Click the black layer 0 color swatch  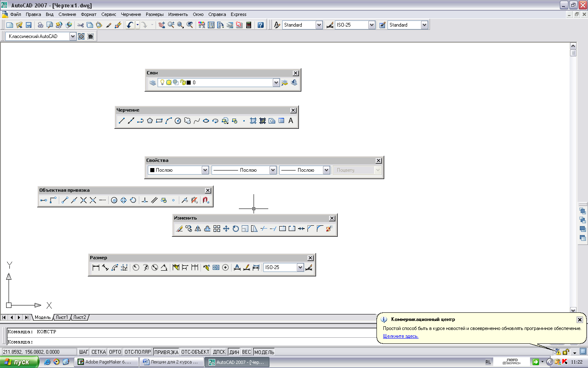tap(189, 83)
